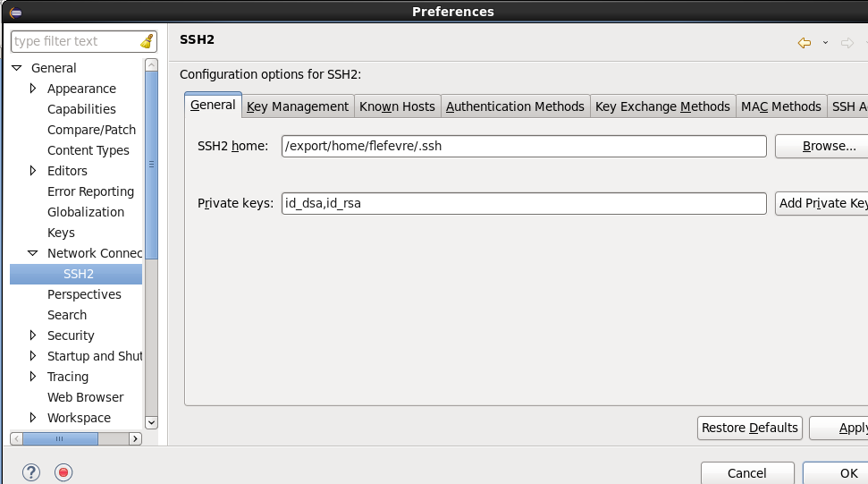Select the Authentication Methods tab

tap(515, 106)
